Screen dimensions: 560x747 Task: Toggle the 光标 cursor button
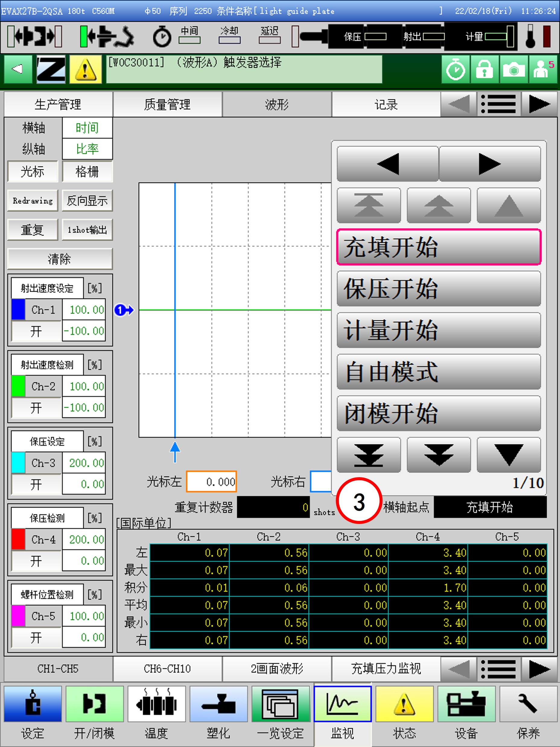click(x=33, y=171)
